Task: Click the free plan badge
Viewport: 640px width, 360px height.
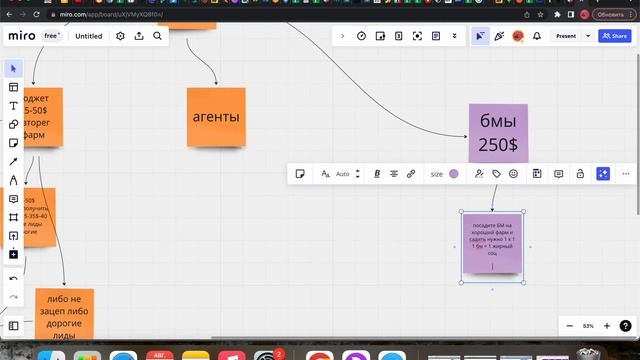Action: tap(51, 36)
